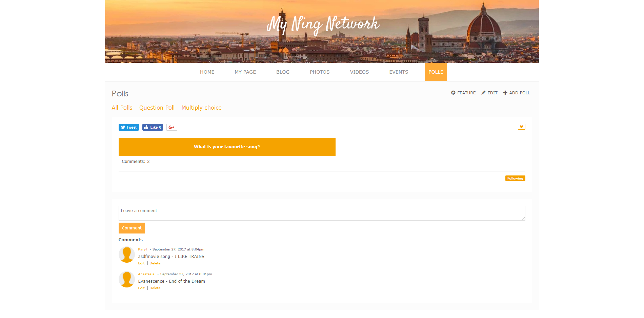This screenshot has width=644, height=318.
Task: Click the 'Comments' section heading
Action: coord(130,240)
